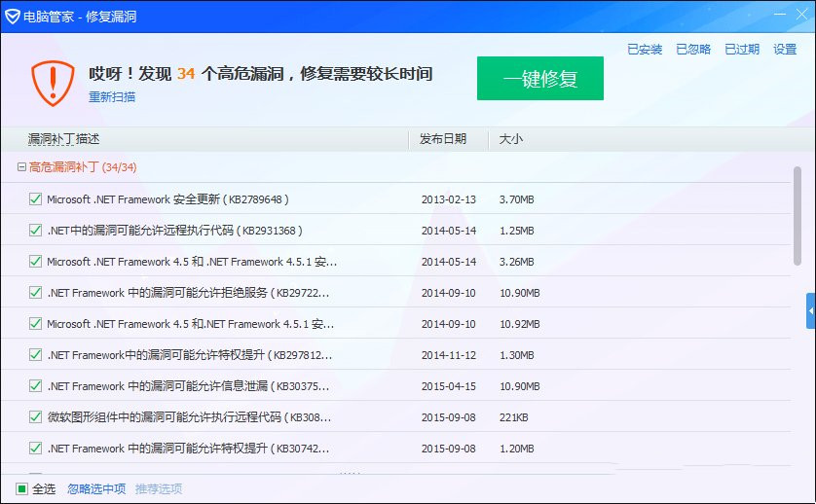Click the 1.25MB size value
The width and height of the screenshot is (816, 504).
(517, 231)
